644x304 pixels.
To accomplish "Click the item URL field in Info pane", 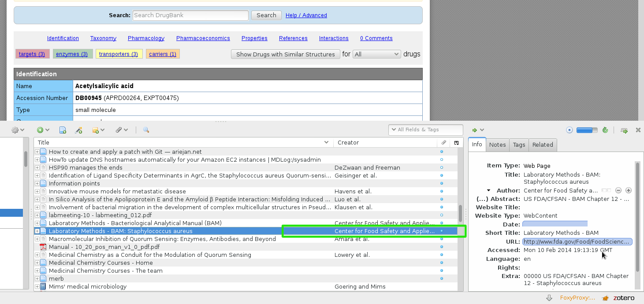I will click(577, 241).
